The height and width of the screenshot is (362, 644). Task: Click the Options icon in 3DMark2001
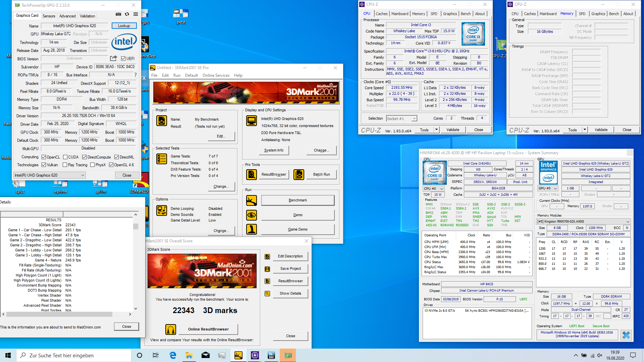(162, 210)
